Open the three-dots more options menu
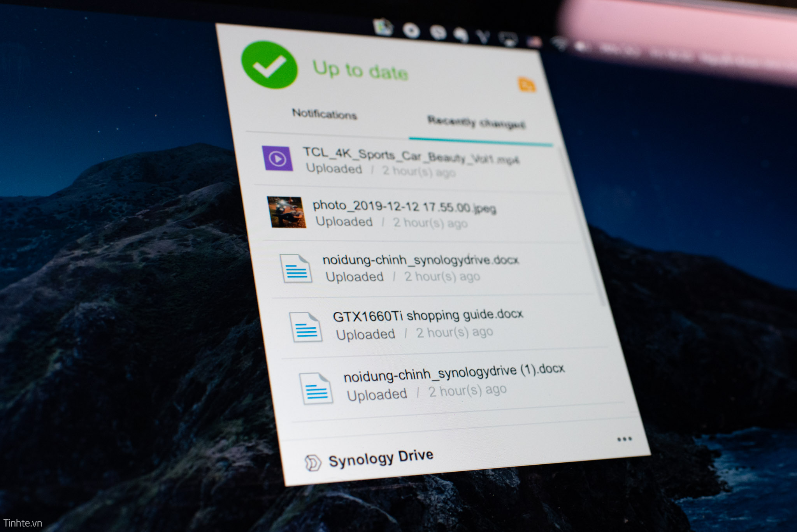Viewport: 797px width, 532px height. (624, 439)
